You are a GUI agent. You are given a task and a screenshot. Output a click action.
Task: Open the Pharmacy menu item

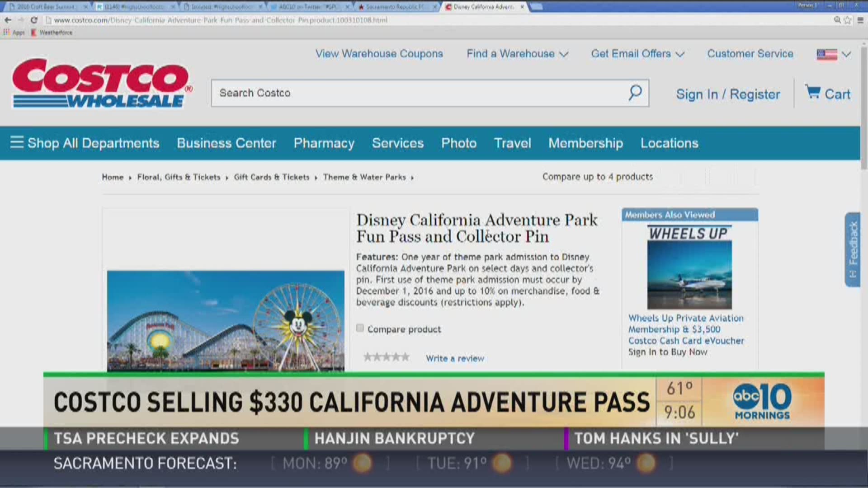(324, 143)
